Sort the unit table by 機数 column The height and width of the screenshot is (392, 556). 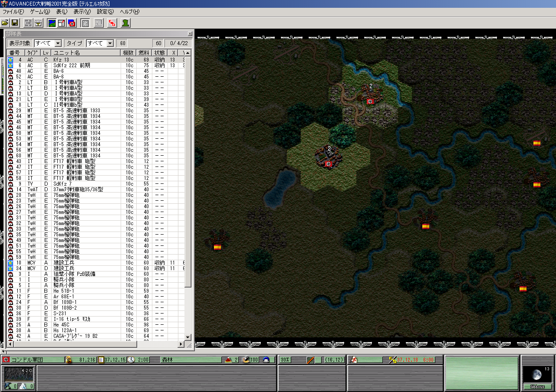coord(128,53)
